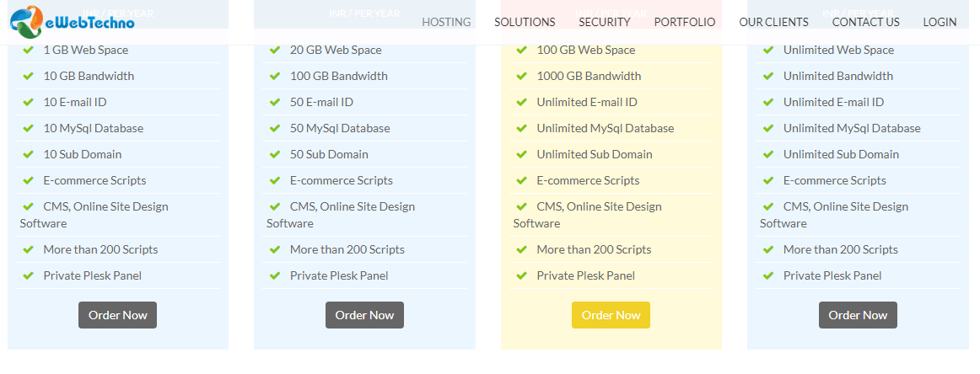Screen dimensions: 980x374
Task: Select "CMS, Online Site Design Software" in the 20 GB plan
Action: coord(341,215)
